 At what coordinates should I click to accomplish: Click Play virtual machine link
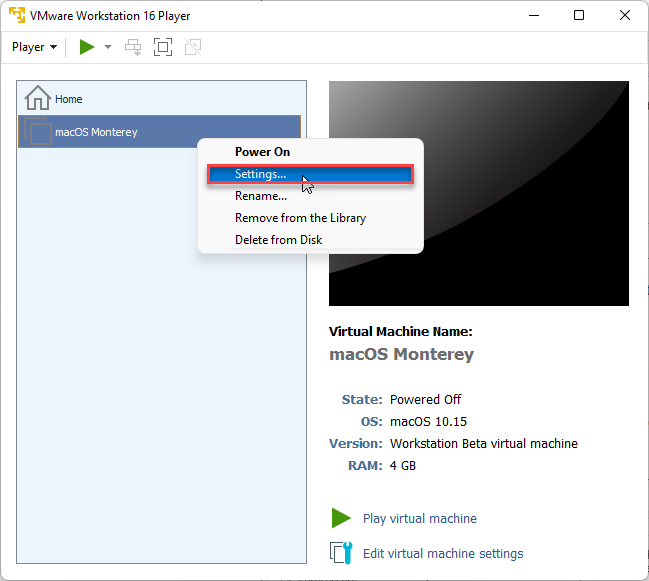[x=420, y=519]
